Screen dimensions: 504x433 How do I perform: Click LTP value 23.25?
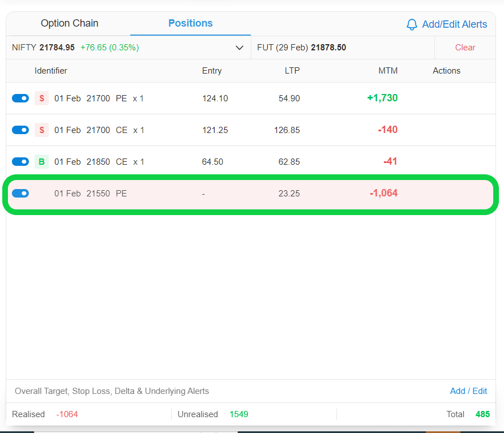pyautogui.click(x=289, y=194)
